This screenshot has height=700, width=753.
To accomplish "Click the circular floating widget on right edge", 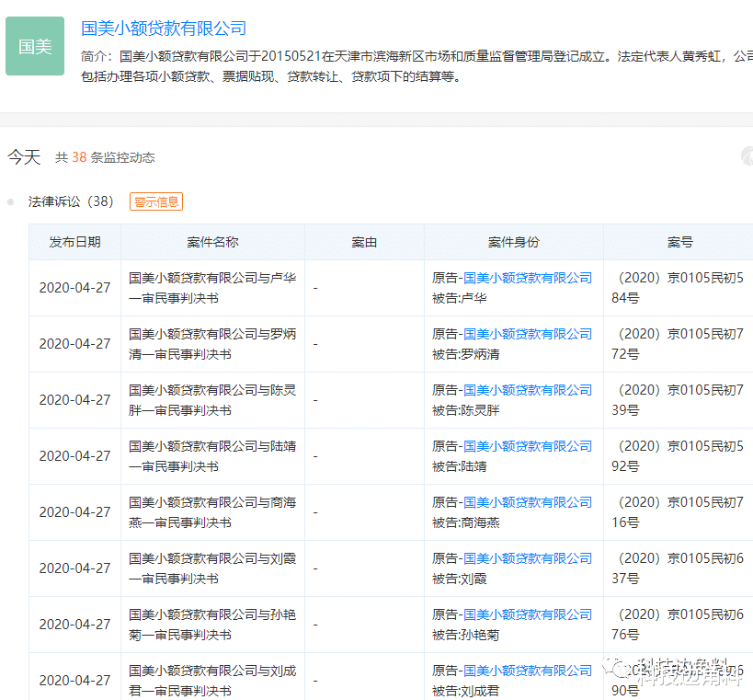I will 747,156.
